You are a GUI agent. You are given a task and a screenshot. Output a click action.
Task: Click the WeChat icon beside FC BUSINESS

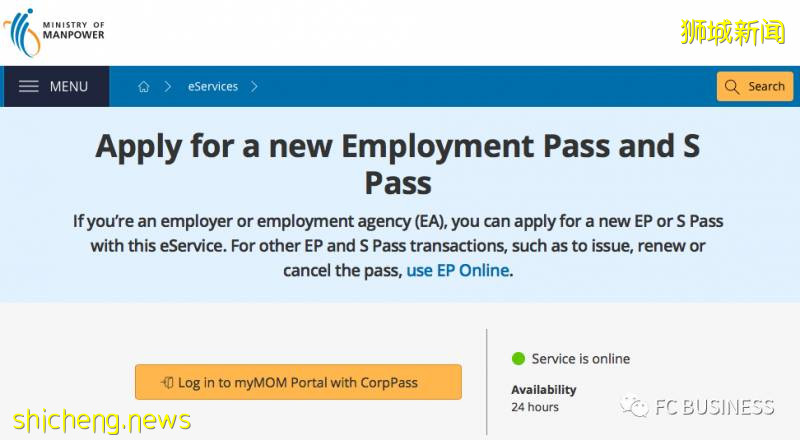(633, 406)
